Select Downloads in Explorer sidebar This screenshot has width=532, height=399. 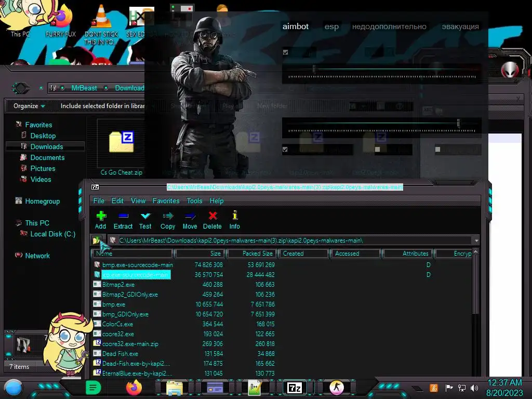(46, 147)
